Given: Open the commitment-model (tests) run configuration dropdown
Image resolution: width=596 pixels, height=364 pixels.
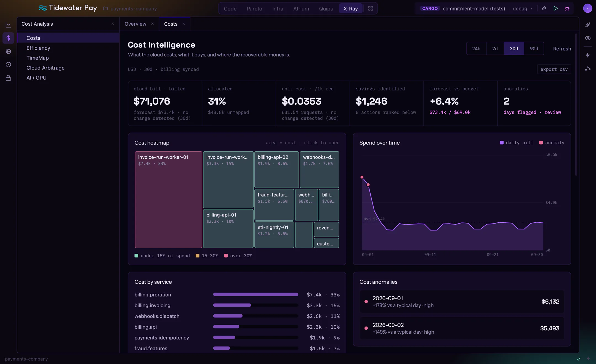Looking at the screenshot, I should coord(474,9).
